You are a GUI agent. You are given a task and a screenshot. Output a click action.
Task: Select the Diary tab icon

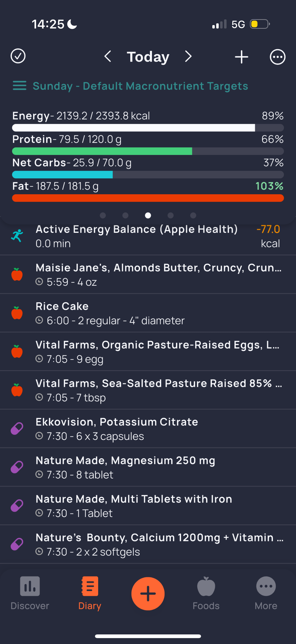coord(90,586)
